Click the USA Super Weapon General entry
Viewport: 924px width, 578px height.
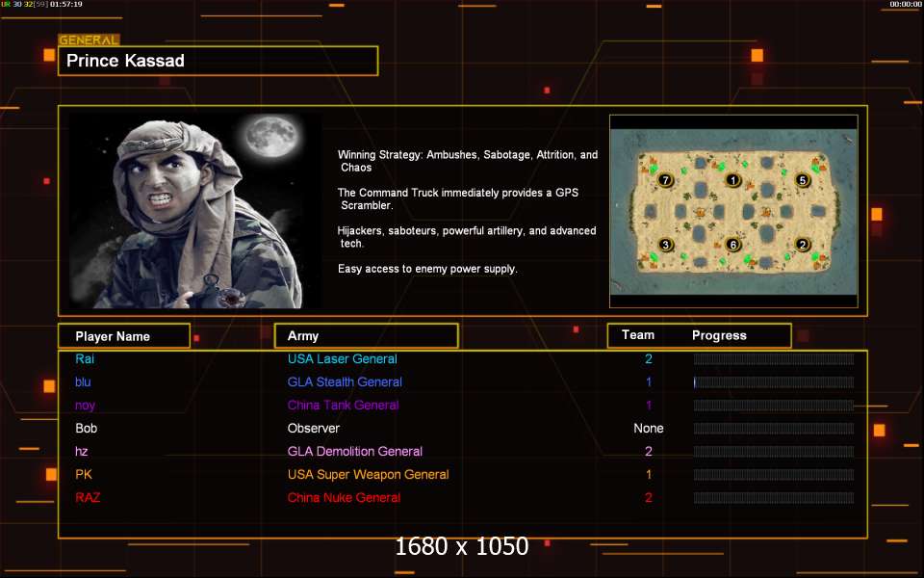point(369,474)
